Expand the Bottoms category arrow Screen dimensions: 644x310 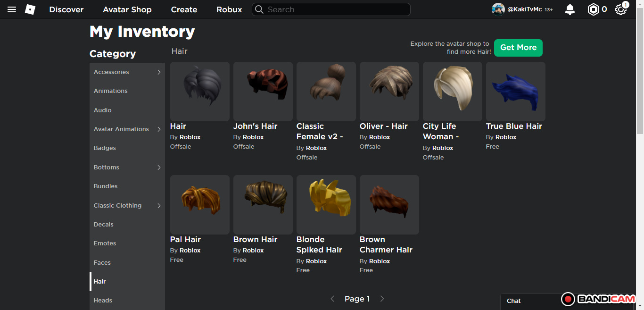(159, 168)
